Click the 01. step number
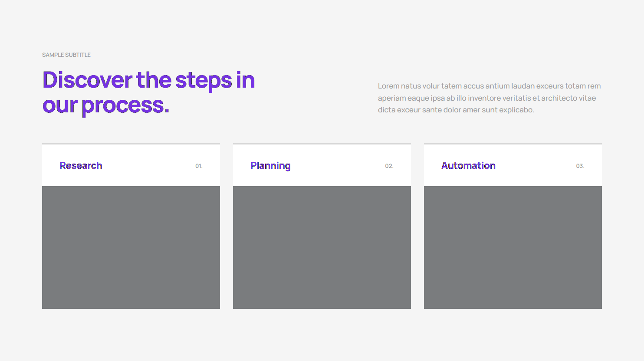This screenshot has height=361, width=644. click(199, 166)
